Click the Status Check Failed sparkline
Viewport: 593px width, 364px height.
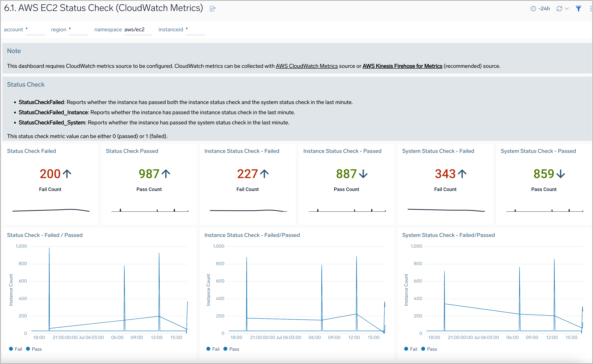point(51,210)
